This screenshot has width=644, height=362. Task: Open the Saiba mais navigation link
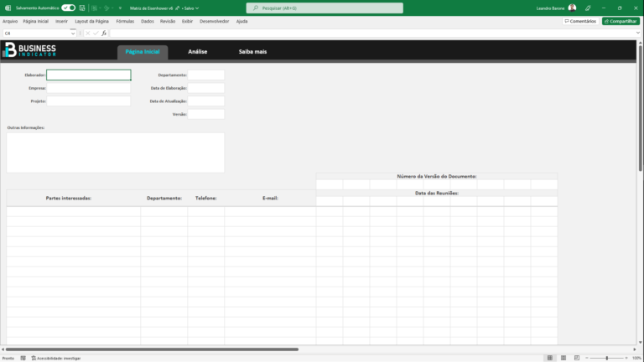click(252, 52)
